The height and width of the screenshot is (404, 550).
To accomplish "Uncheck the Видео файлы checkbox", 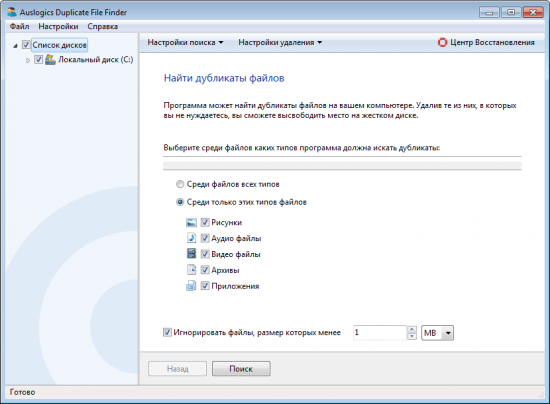I will 205,254.
